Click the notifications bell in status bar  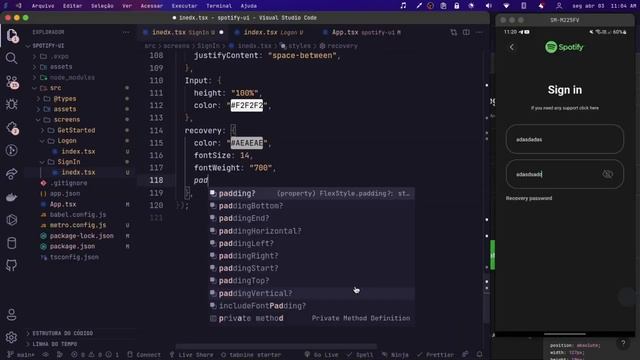tap(480, 354)
